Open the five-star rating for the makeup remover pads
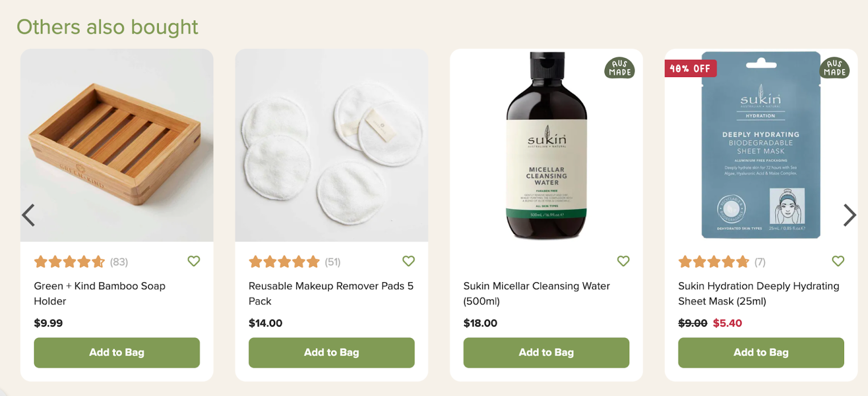 pyautogui.click(x=284, y=261)
